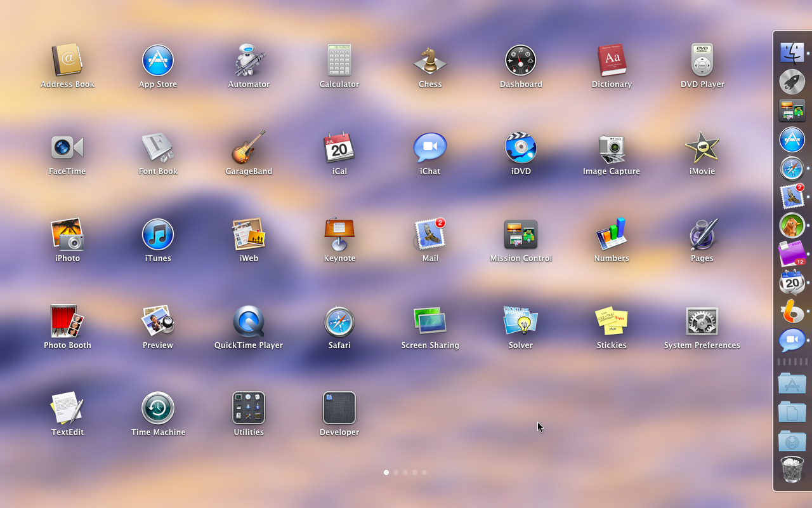Open iTunes
812x508 pixels.
point(158,234)
